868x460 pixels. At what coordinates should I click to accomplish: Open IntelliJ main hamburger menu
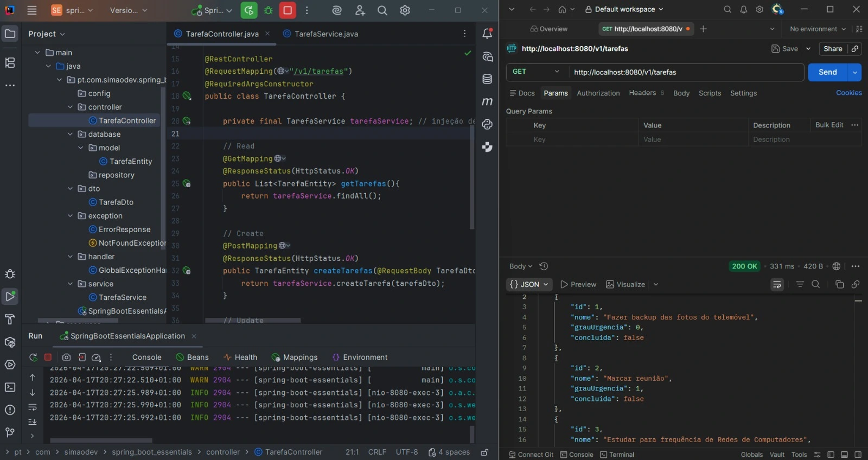32,10
